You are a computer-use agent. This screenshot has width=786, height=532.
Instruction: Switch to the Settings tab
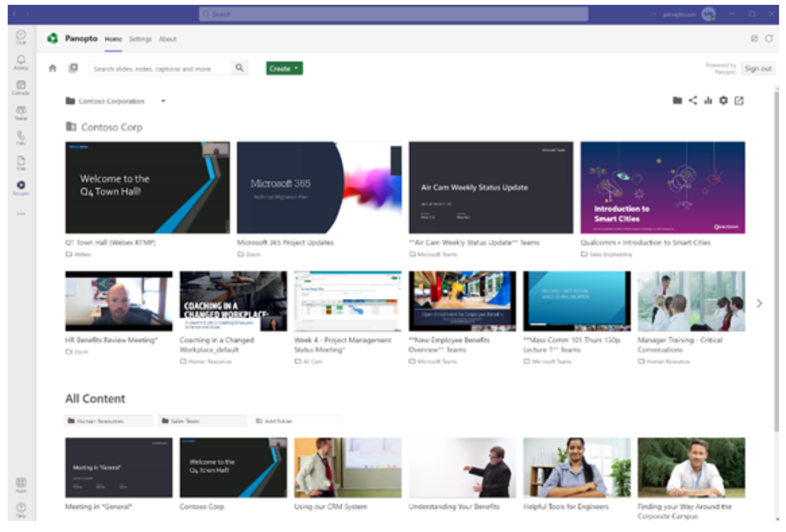[140, 39]
